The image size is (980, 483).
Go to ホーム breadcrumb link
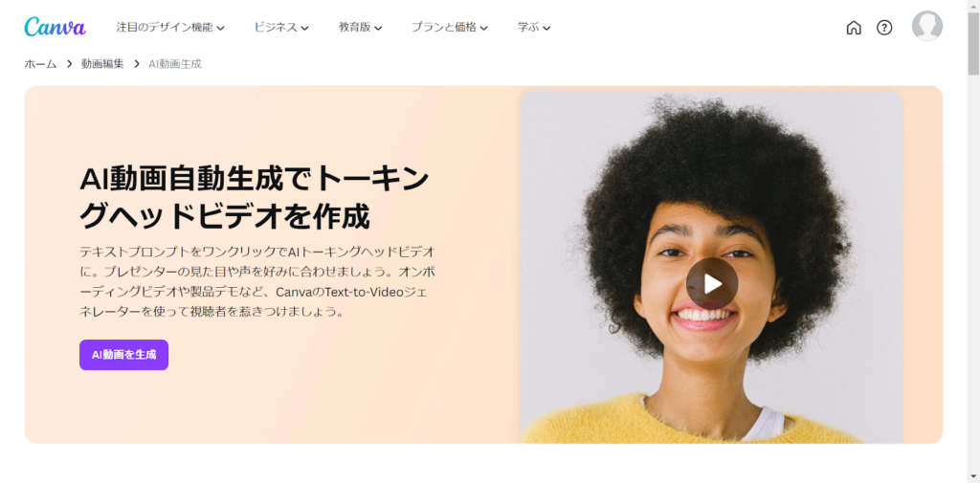(40, 64)
